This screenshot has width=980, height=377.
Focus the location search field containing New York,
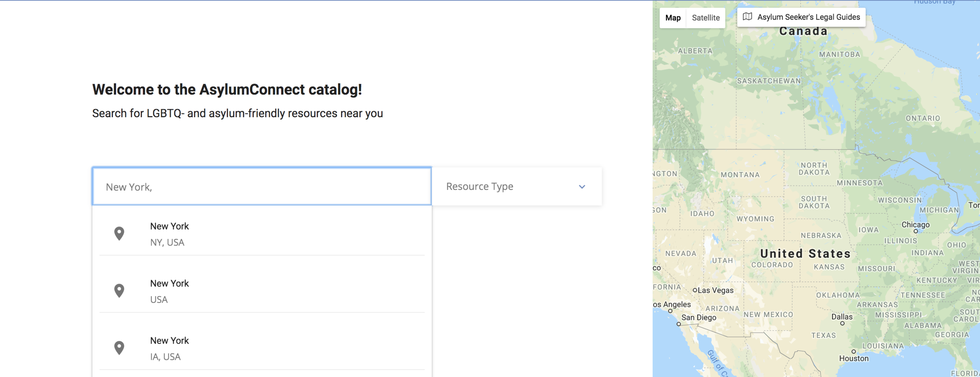(262, 187)
